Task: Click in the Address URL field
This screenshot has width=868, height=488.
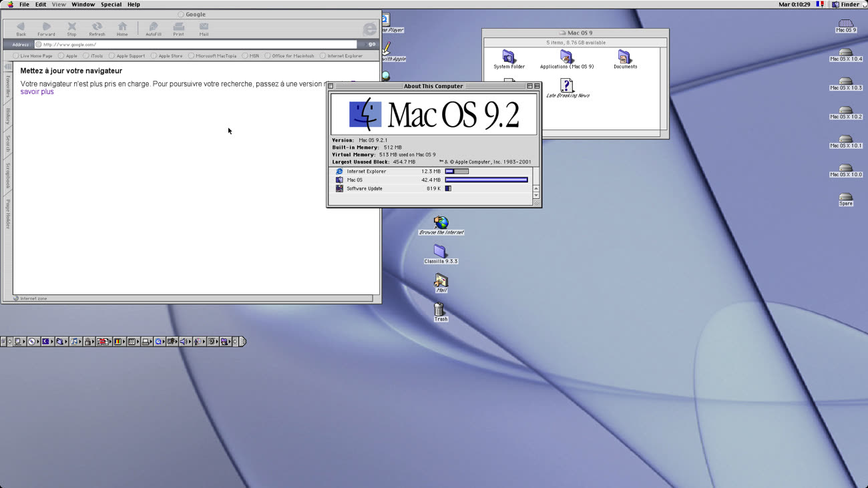Action: click(197, 45)
